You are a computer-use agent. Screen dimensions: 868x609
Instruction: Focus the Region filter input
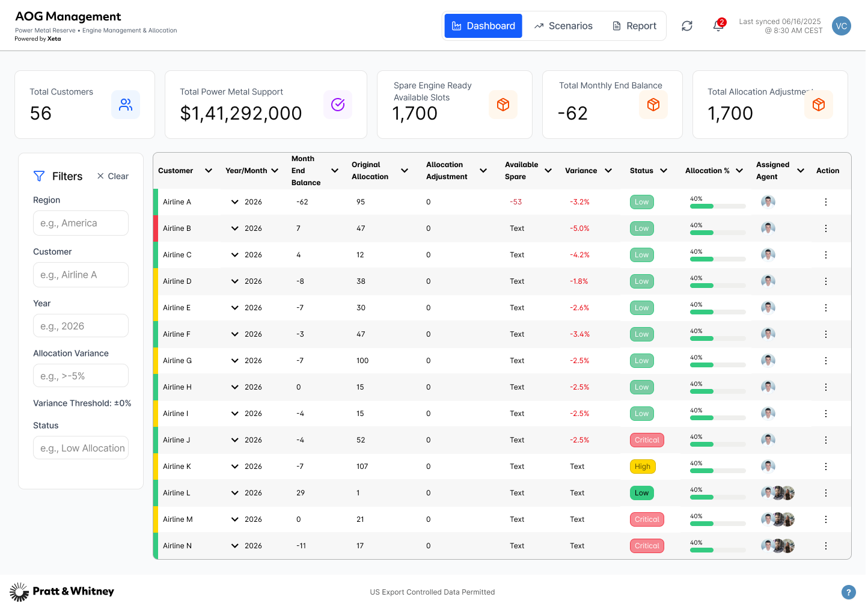[81, 223]
